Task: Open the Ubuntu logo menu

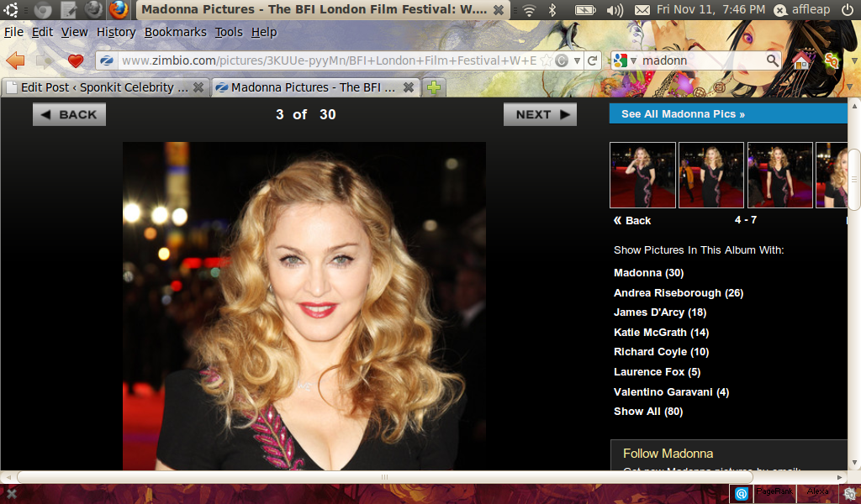Action: (10, 9)
